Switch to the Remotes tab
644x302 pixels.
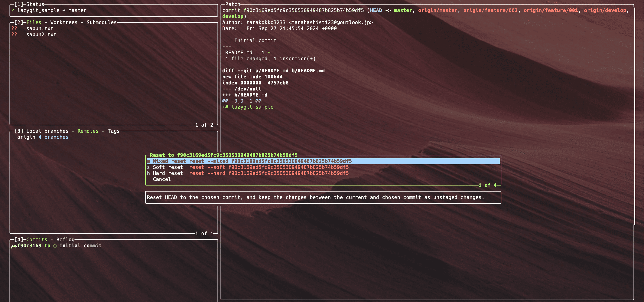pyautogui.click(x=88, y=131)
